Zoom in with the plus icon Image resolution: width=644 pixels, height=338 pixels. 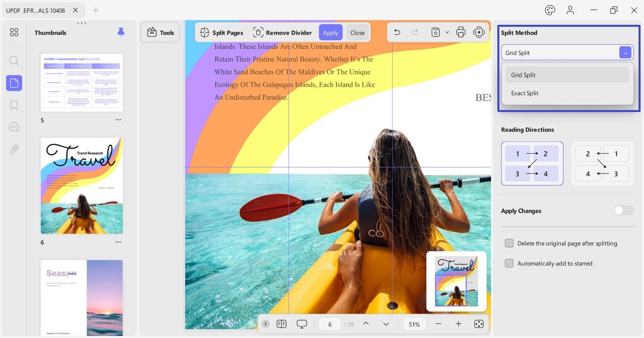coord(458,324)
